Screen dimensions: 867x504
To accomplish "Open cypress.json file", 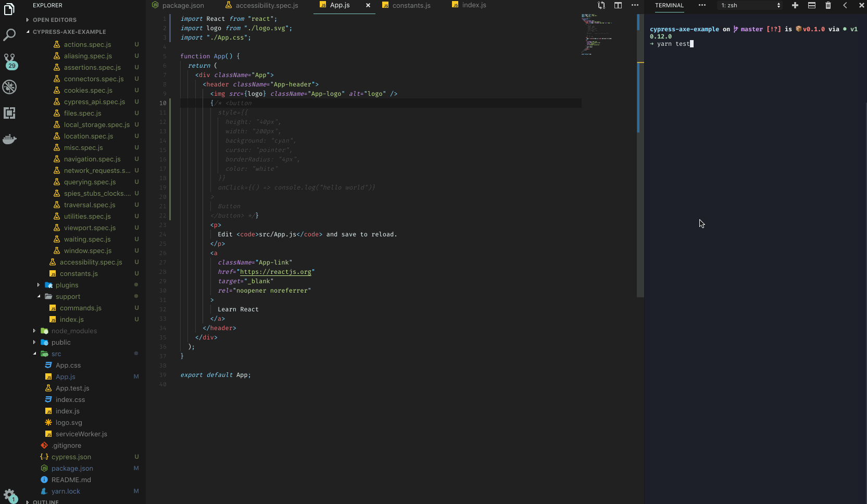I will pyautogui.click(x=71, y=457).
